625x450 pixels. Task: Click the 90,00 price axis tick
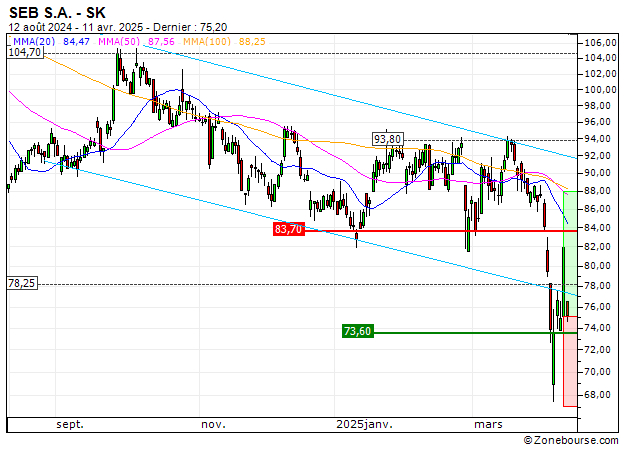pos(597,173)
